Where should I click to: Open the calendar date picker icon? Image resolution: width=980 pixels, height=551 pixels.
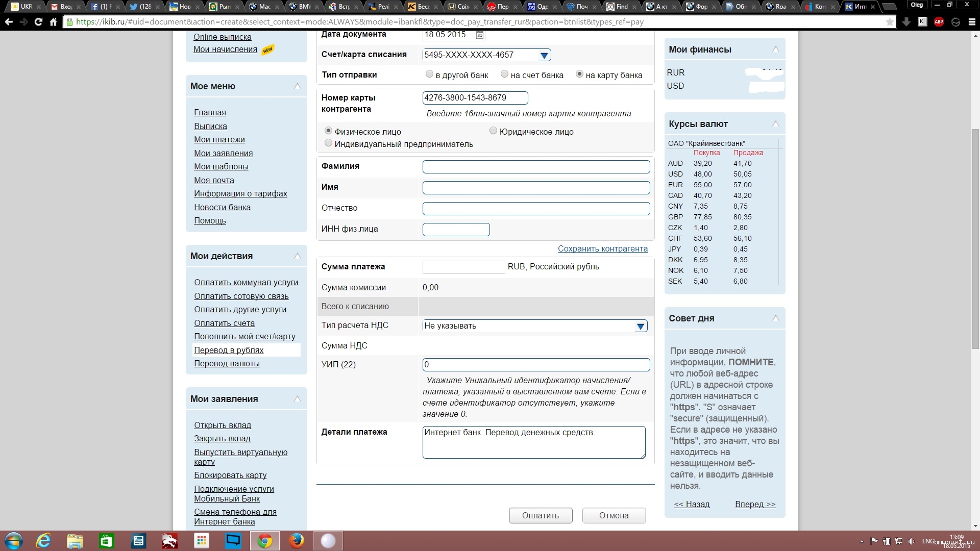coord(479,35)
